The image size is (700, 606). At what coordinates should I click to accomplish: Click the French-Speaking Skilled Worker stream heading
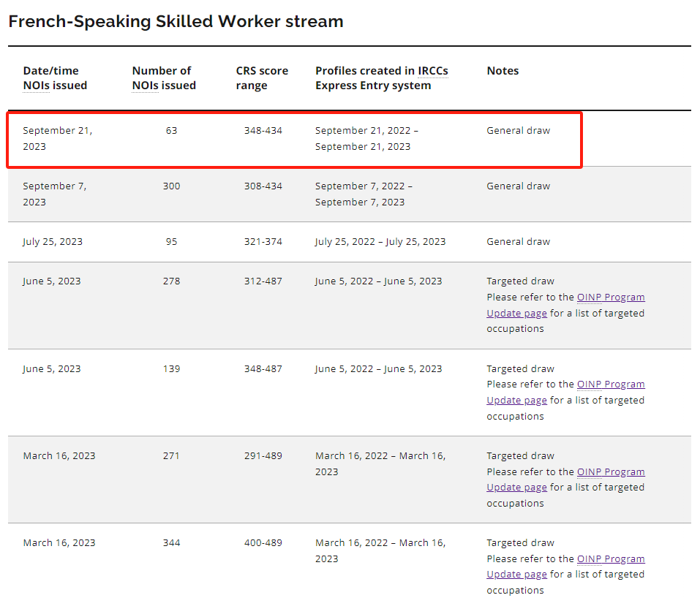[176, 21]
